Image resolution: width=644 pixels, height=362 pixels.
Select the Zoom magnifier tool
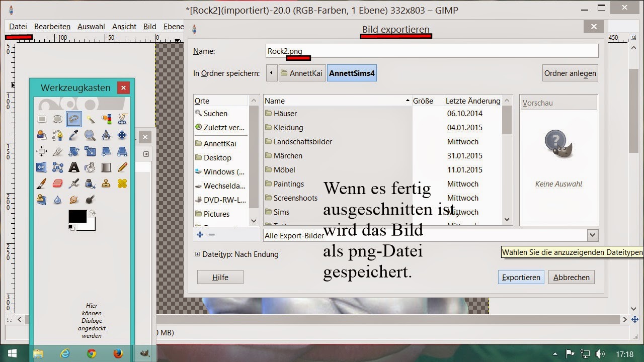(90, 135)
